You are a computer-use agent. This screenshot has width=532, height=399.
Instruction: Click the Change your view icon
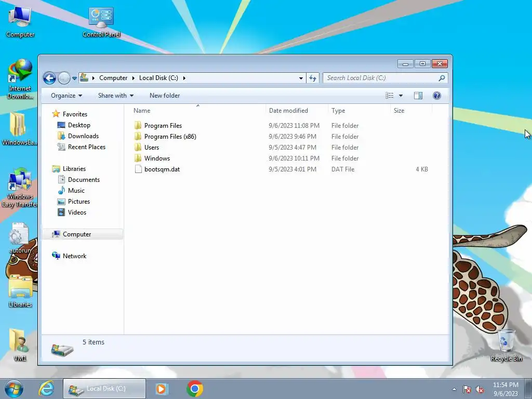point(390,96)
